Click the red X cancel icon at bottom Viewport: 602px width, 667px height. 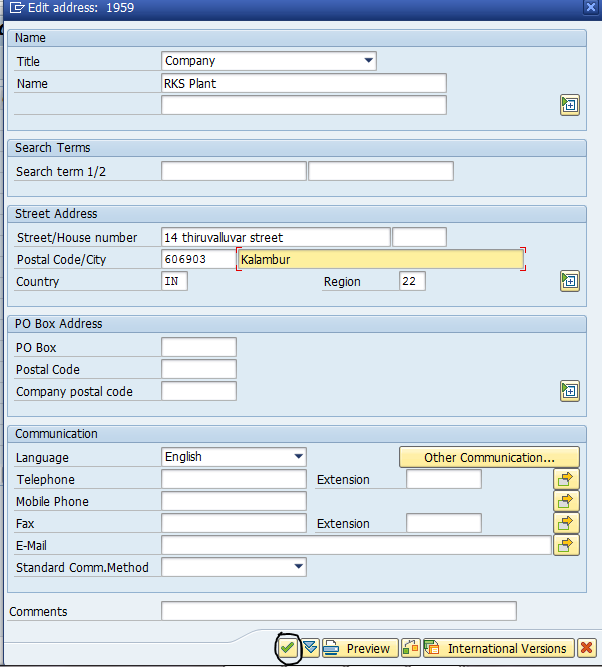click(587, 648)
